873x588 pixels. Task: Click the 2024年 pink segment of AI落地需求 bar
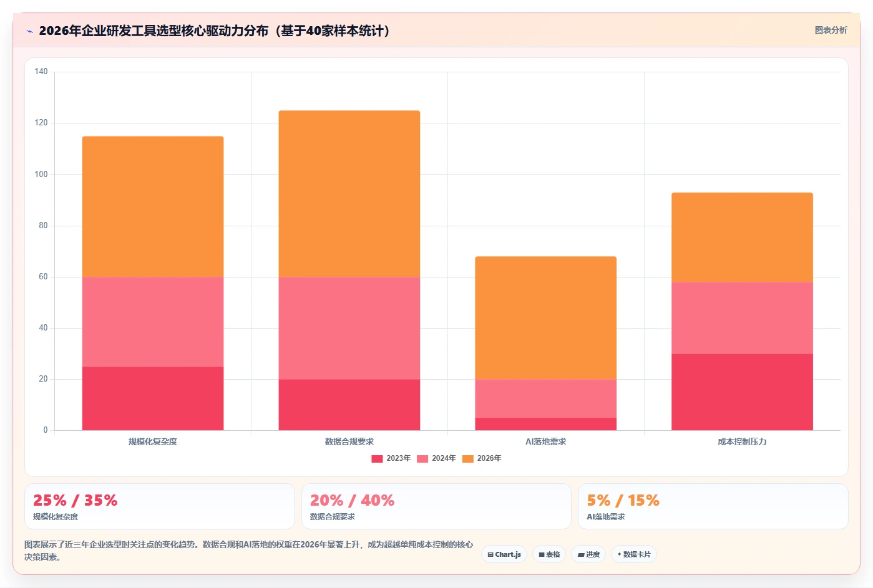coord(546,398)
